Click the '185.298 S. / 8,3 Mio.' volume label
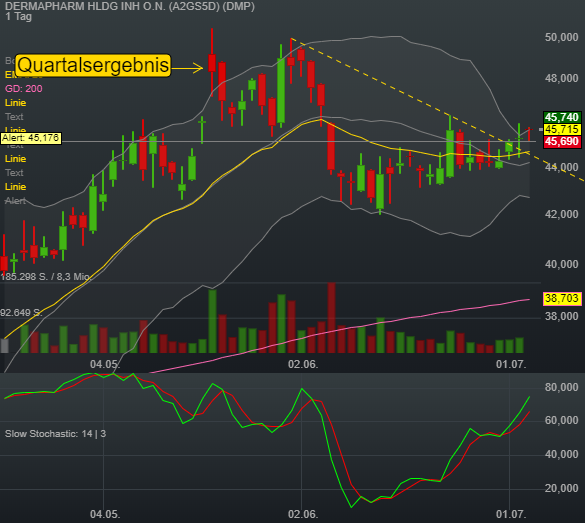 pyautogui.click(x=46, y=277)
